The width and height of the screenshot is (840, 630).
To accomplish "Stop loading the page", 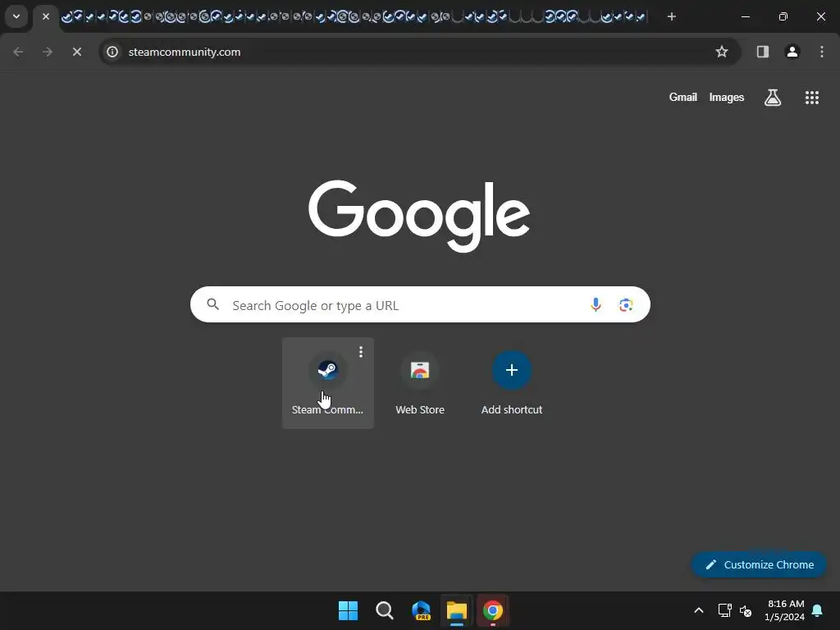I will [77, 52].
